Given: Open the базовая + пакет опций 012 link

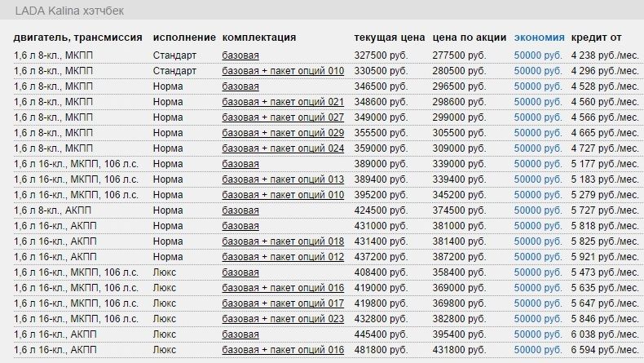Looking at the screenshot, I should click(283, 257).
